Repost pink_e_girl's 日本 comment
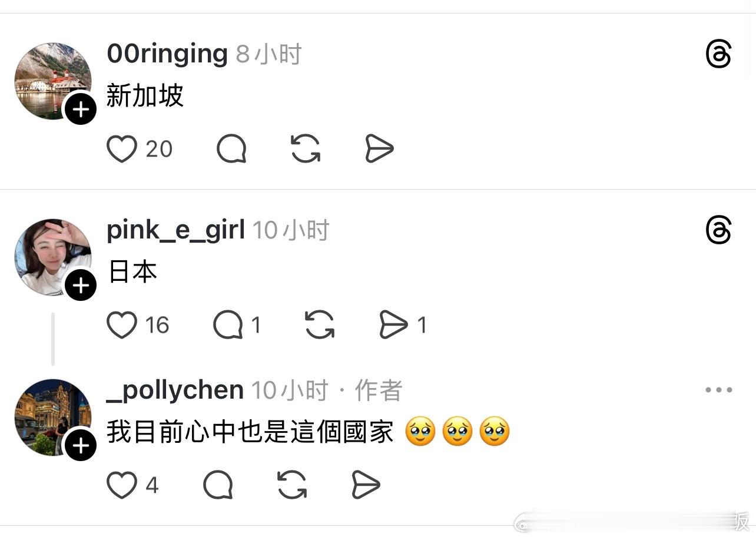The image size is (756, 540). point(320,325)
